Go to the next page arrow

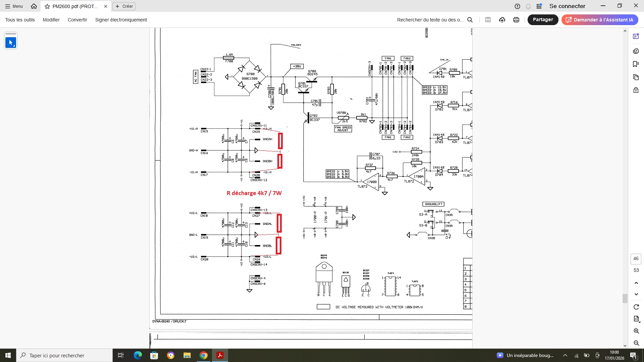[x=636, y=294]
